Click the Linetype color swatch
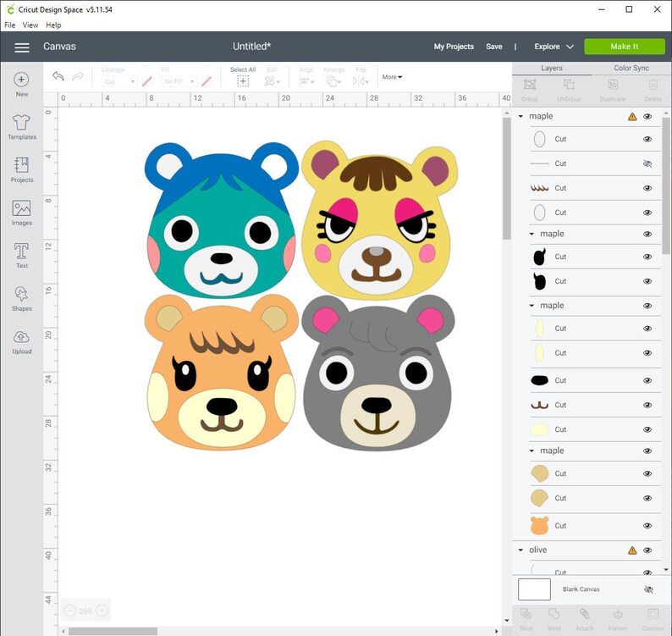This screenshot has height=636, width=672. (x=147, y=81)
